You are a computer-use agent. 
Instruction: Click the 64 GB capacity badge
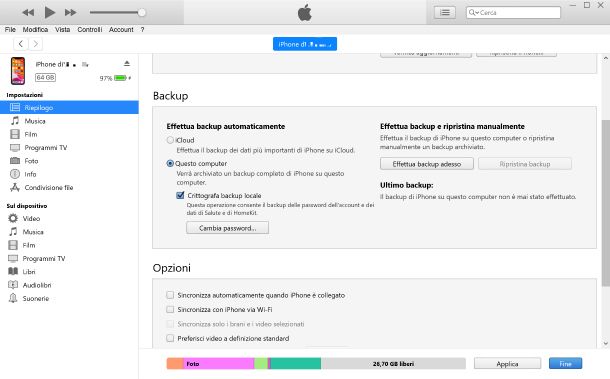[46, 77]
